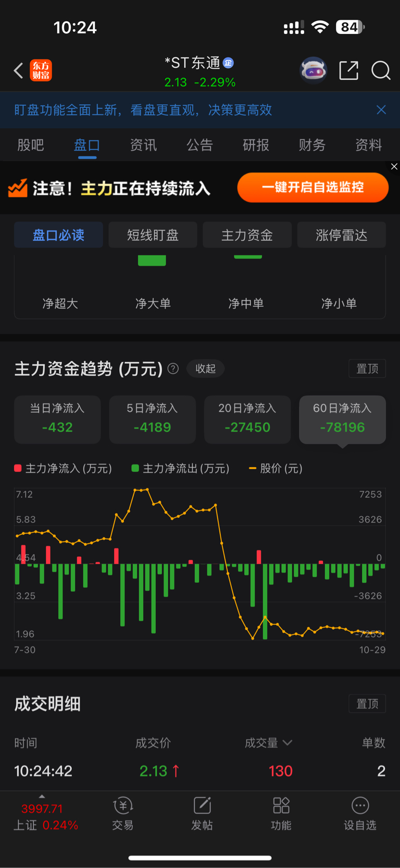The width and height of the screenshot is (400, 868).
Task: Switch to the 资讯 tab
Action: pyautogui.click(x=143, y=145)
